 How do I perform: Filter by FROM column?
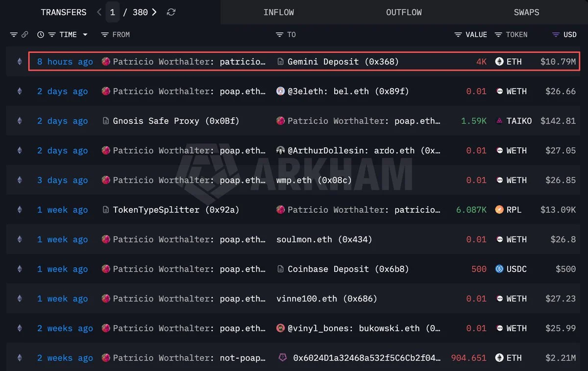[x=104, y=35]
